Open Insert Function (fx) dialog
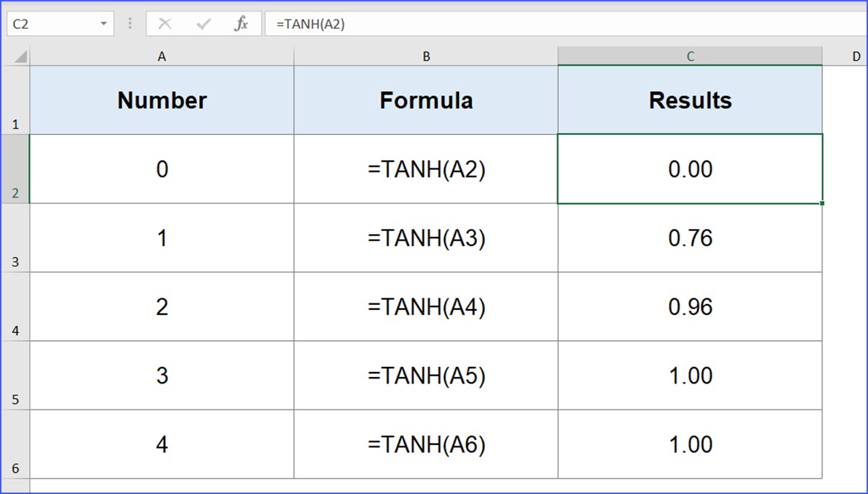Image resolution: width=868 pixels, height=494 pixels. (241, 24)
